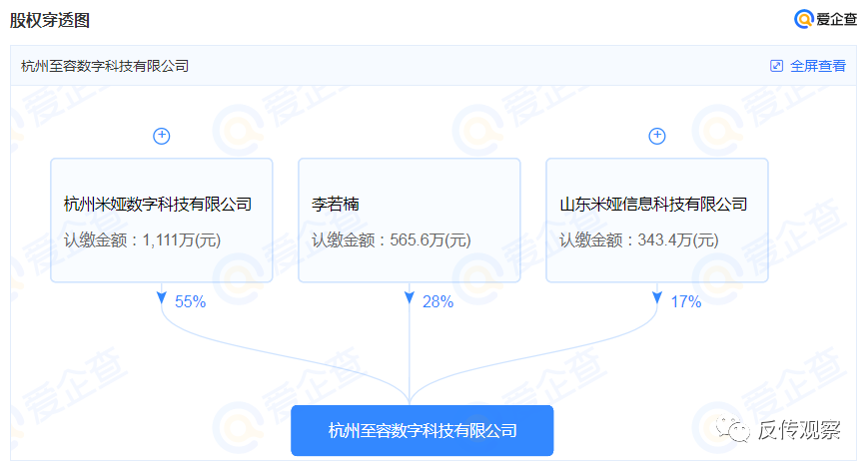Open the 杭州米娅数字科技有限公司 shareholder card
This screenshot has width=868, height=467.
click(x=162, y=221)
